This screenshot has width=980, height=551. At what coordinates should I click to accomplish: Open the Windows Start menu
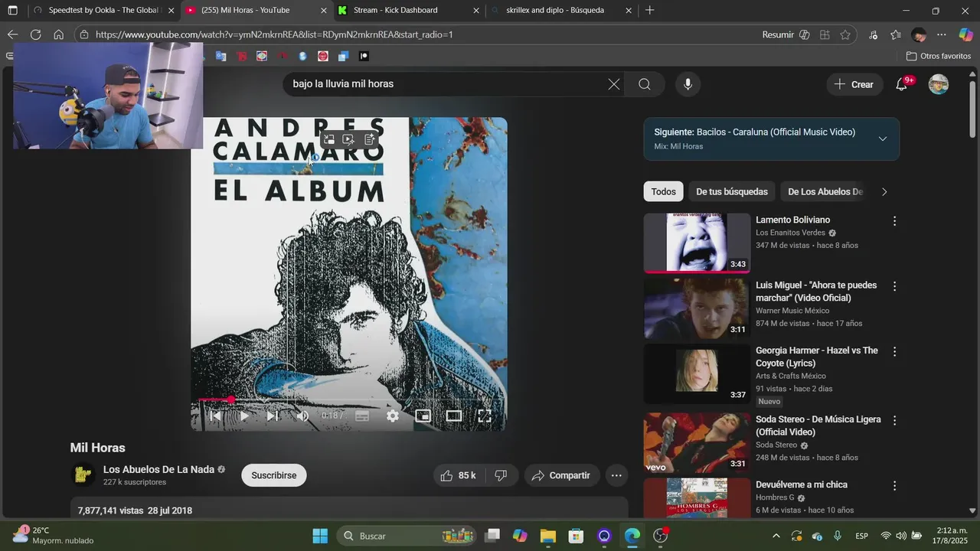320,536
